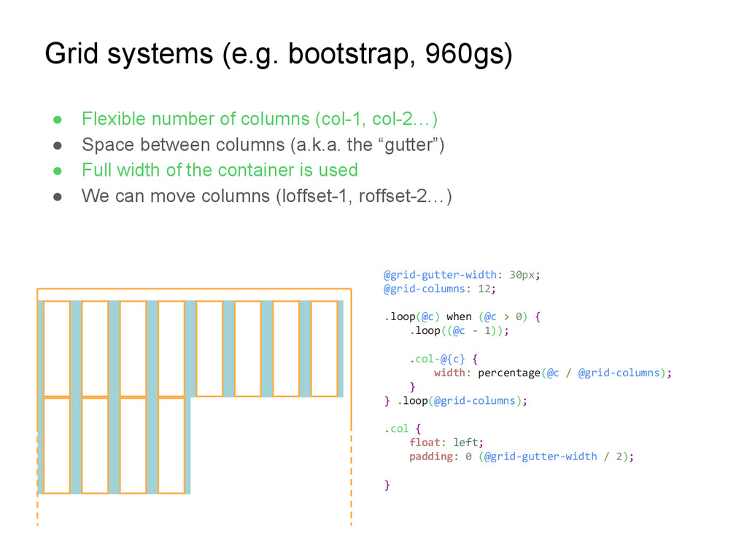Screen dimensions: 747x560
Task: Click the code line "@grid-columns: 12;"
Action: [440, 289]
